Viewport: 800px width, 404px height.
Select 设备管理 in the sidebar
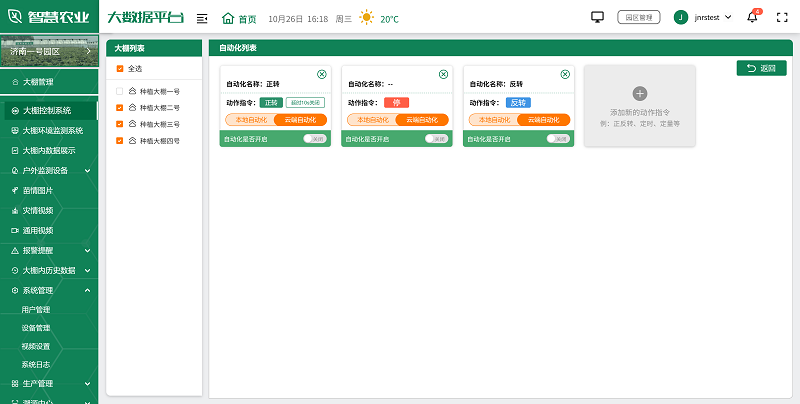(36, 328)
